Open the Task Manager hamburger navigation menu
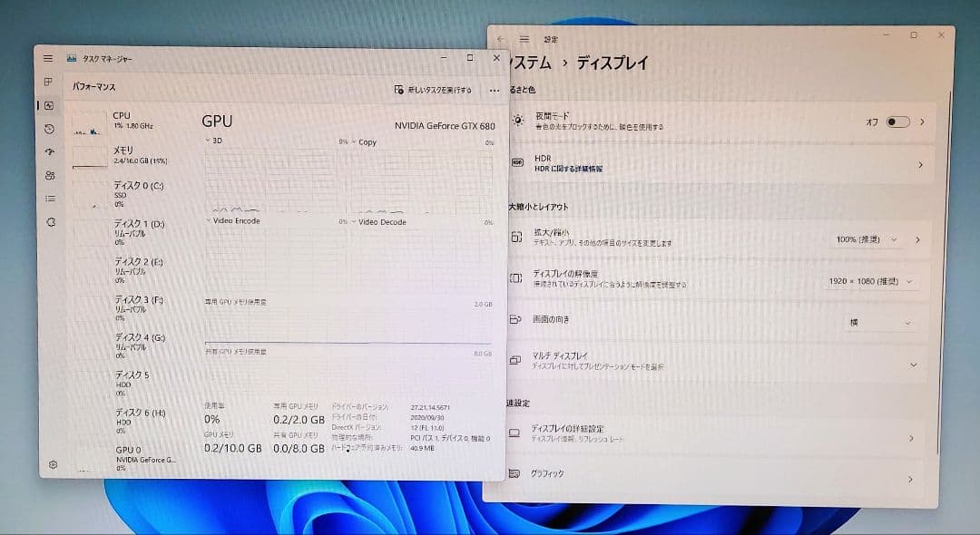This screenshot has width=980, height=535. click(47, 57)
